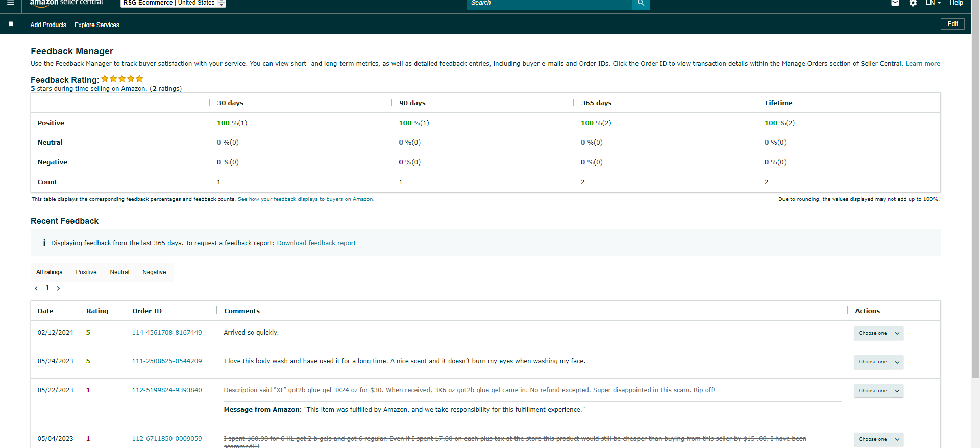The height and width of the screenshot is (448, 980).
Task: Open Choose one dropdown for 02/12/2024 feedback
Action: [878, 333]
